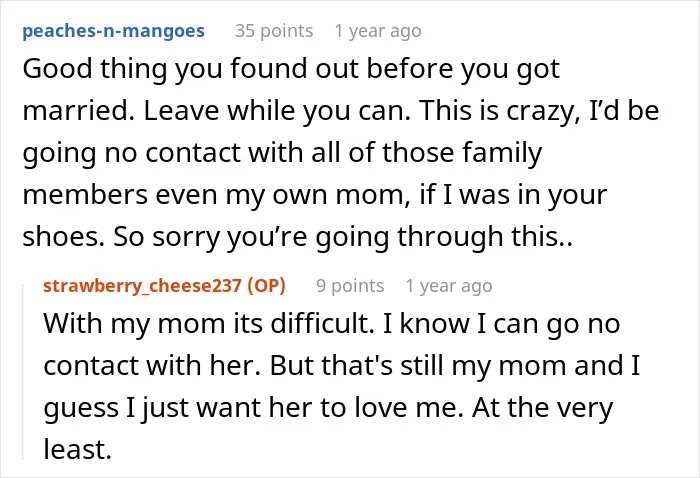Screen dimensions: 700x478
Task: Click the line 'going no contact with all'
Action: tap(282, 153)
